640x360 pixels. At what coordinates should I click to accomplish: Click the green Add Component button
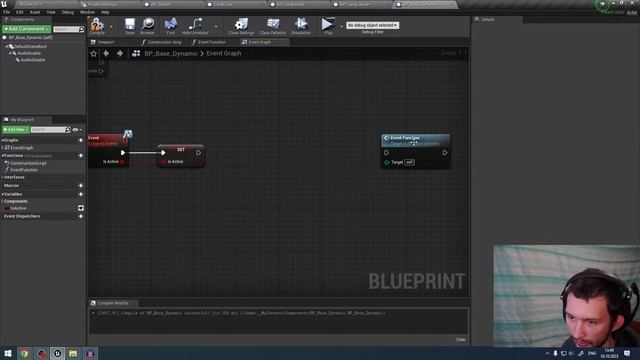tap(27, 29)
